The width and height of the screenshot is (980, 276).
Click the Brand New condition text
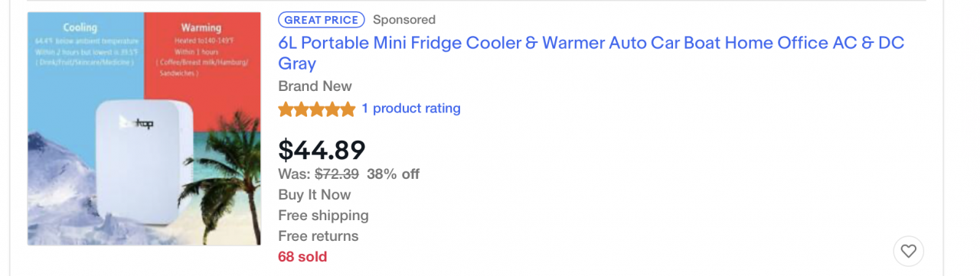tap(315, 86)
